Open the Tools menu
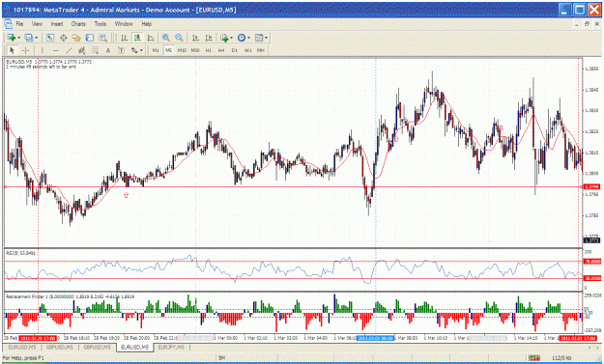Image resolution: width=604 pixels, height=364 pixels. 101,24
